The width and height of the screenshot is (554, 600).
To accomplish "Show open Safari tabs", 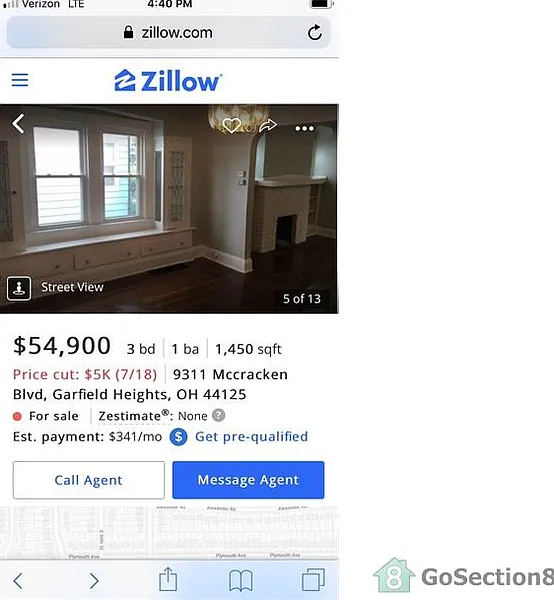I will coord(313,579).
